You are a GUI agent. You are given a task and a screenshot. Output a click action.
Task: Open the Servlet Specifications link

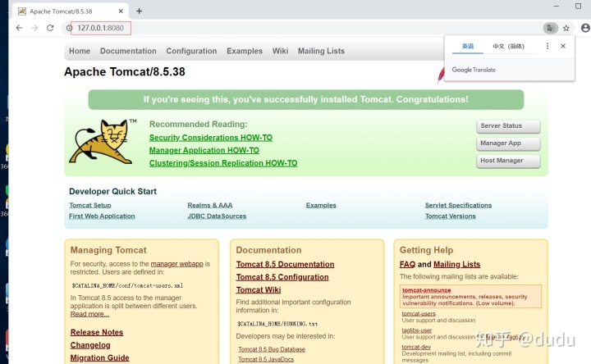pos(458,205)
